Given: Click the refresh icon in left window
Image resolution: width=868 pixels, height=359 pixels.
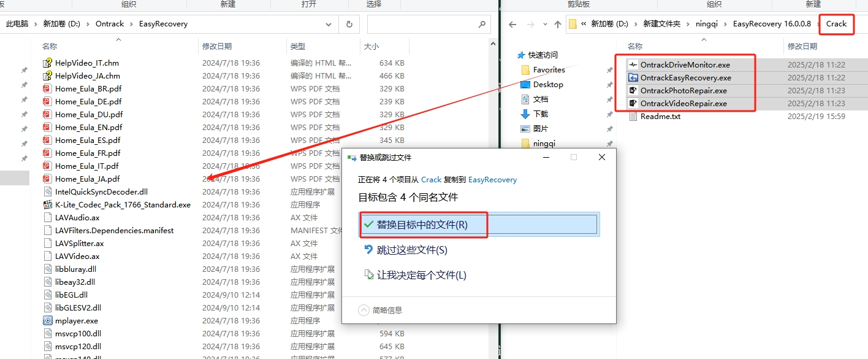Looking at the screenshot, I should 349,24.
